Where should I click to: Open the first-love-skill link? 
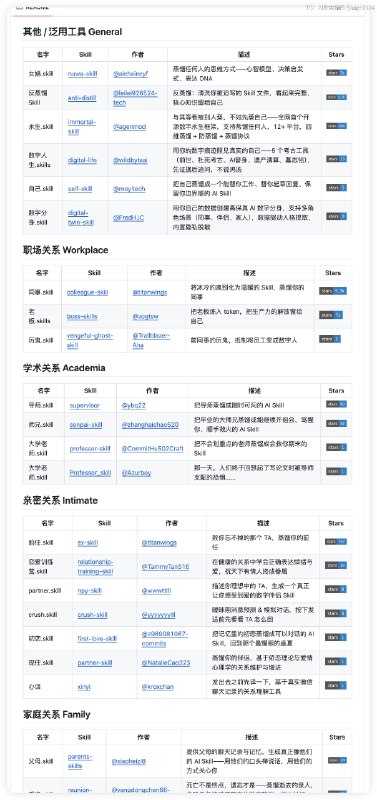97,639
